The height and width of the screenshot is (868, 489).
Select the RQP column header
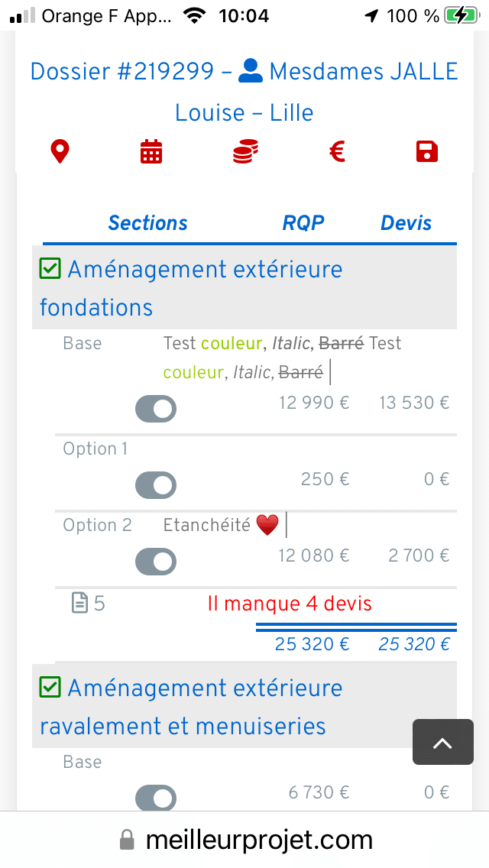pyautogui.click(x=303, y=223)
